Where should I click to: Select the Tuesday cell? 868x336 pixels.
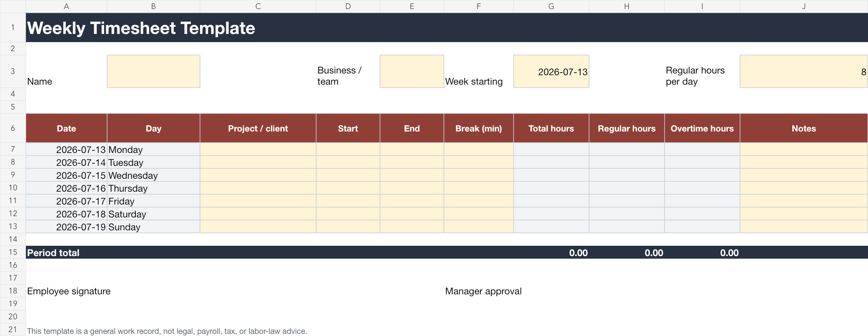(154, 162)
